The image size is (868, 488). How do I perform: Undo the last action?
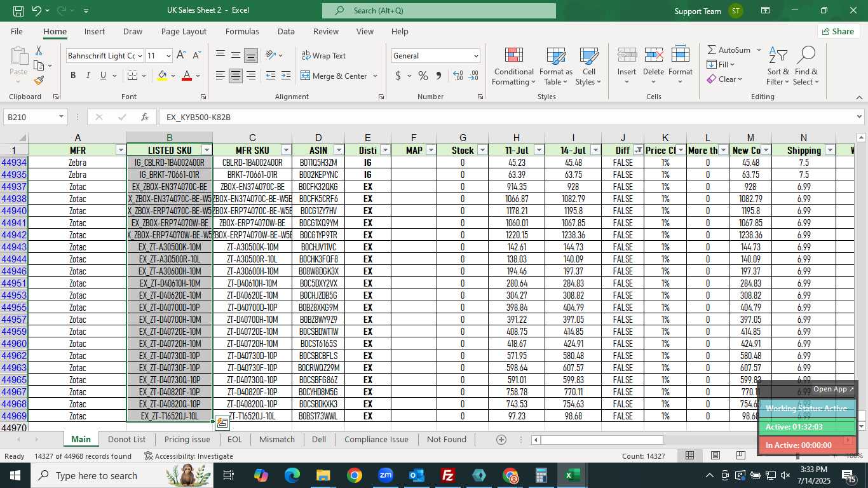[x=36, y=11]
